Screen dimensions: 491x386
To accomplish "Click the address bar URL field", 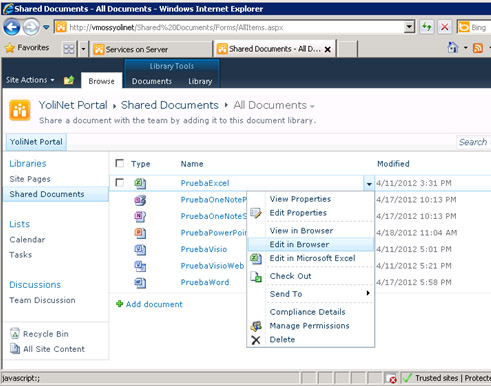I will click(x=229, y=27).
